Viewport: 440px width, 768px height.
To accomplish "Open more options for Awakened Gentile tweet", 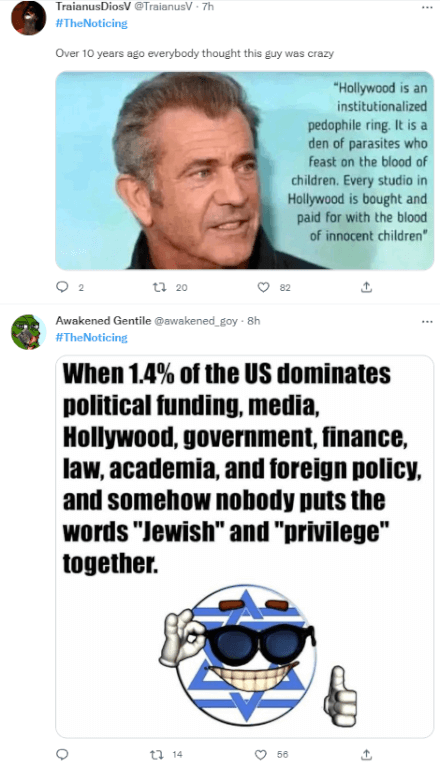I will click(x=427, y=321).
